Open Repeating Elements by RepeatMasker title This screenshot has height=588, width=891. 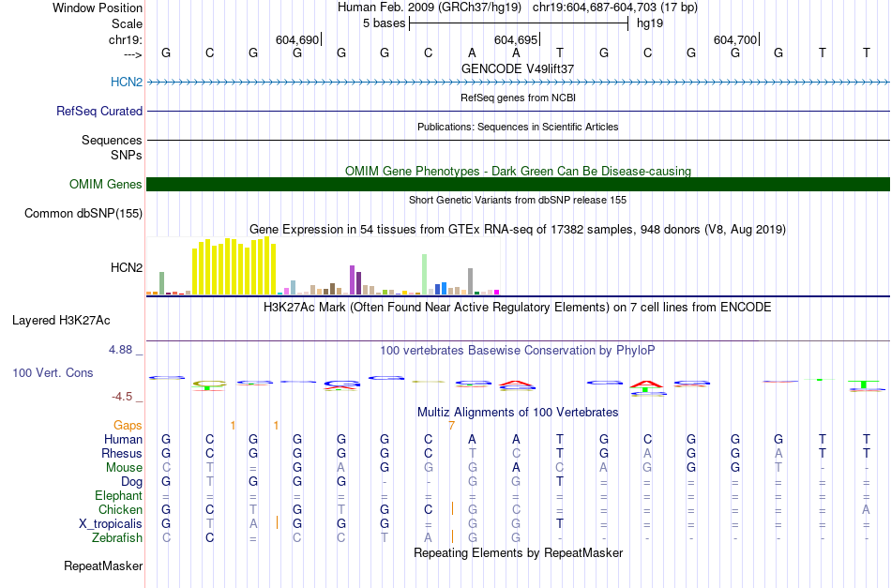tap(518, 552)
